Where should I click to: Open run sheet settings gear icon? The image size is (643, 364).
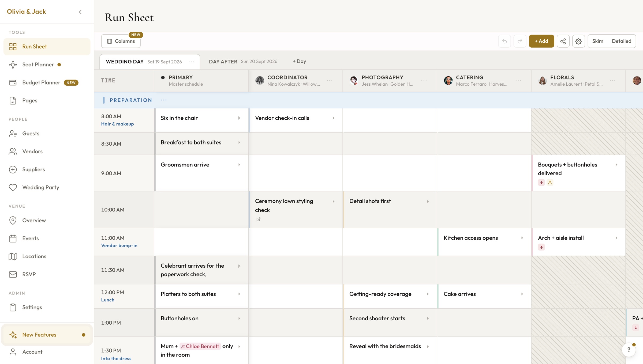tap(578, 41)
